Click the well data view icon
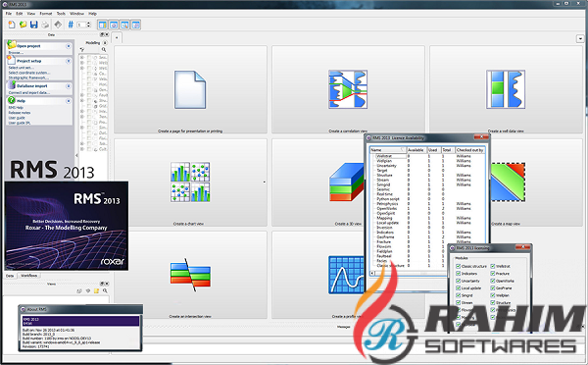This screenshot has width=588, height=365. (x=506, y=89)
